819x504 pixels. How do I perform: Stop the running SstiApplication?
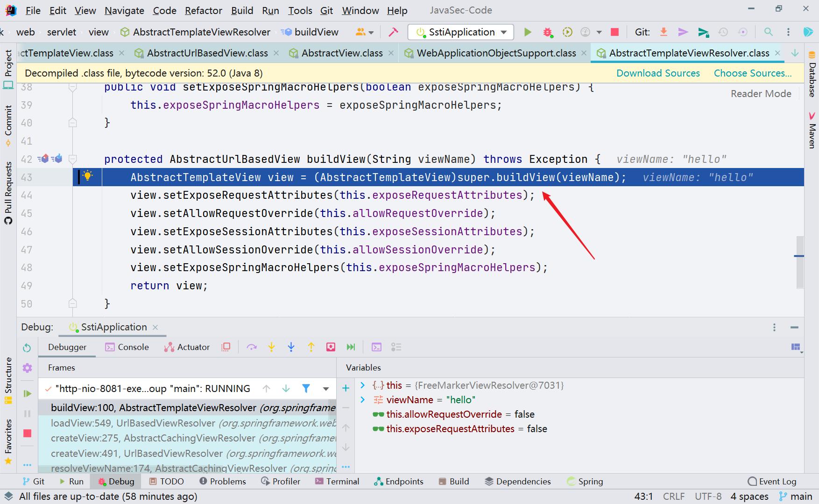614,32
